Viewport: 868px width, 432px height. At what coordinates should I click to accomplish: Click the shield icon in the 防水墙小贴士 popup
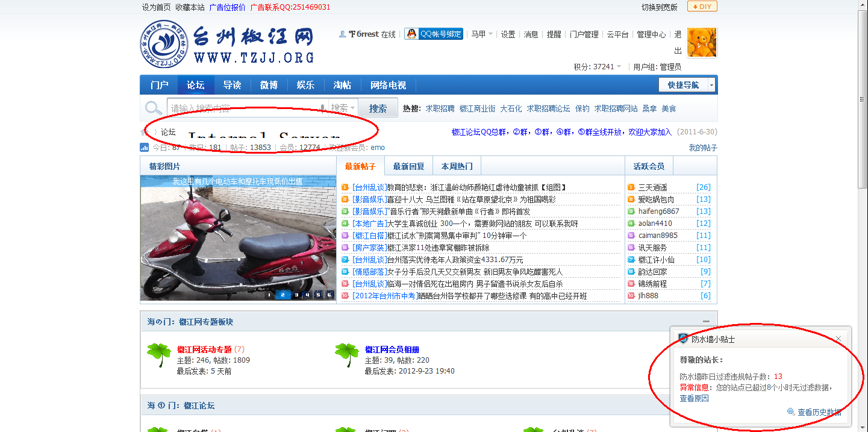(x=683, y=339)
